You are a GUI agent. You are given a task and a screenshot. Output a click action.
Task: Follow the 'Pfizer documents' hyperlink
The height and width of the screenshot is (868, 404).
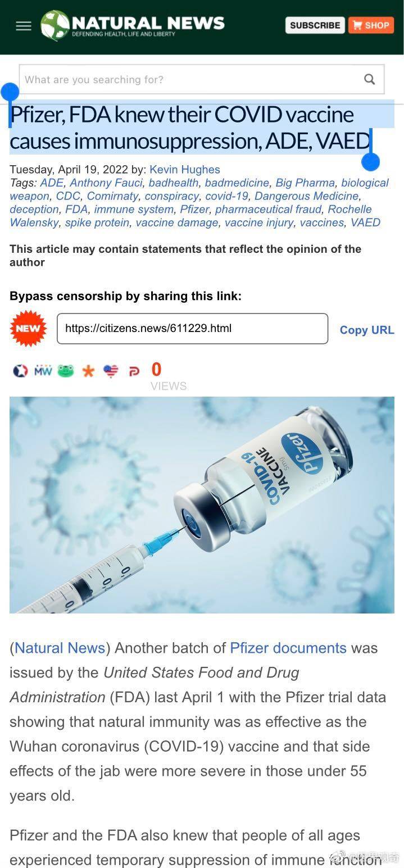pyautogui.click(x=288, y=648)
